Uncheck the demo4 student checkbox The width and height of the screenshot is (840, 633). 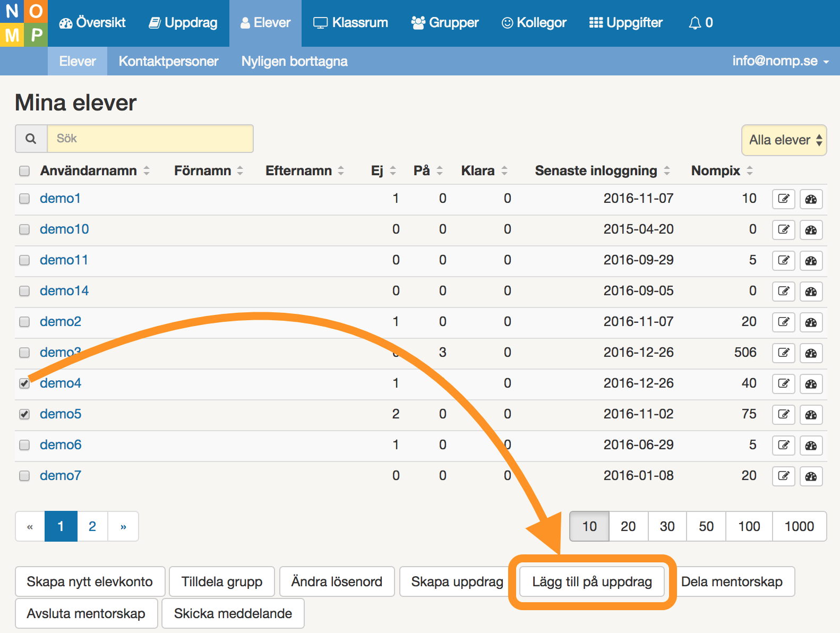(24, 383)
